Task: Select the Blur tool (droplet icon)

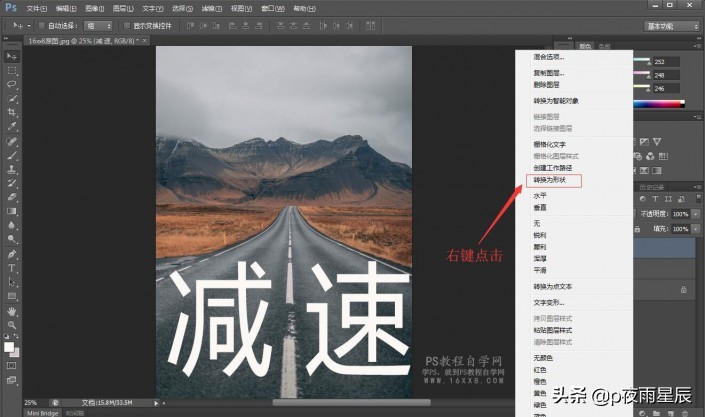Action: click(12, 225)
